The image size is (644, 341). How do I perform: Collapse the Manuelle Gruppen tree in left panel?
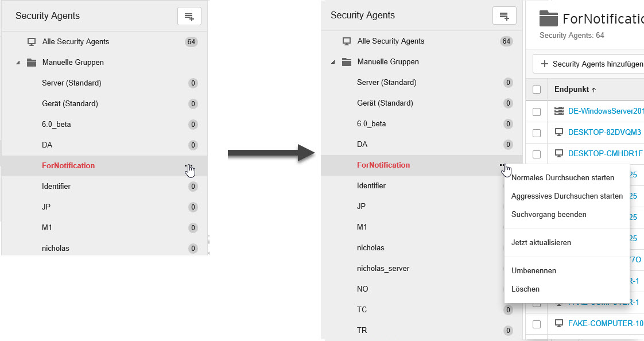(x=17, y=63)
